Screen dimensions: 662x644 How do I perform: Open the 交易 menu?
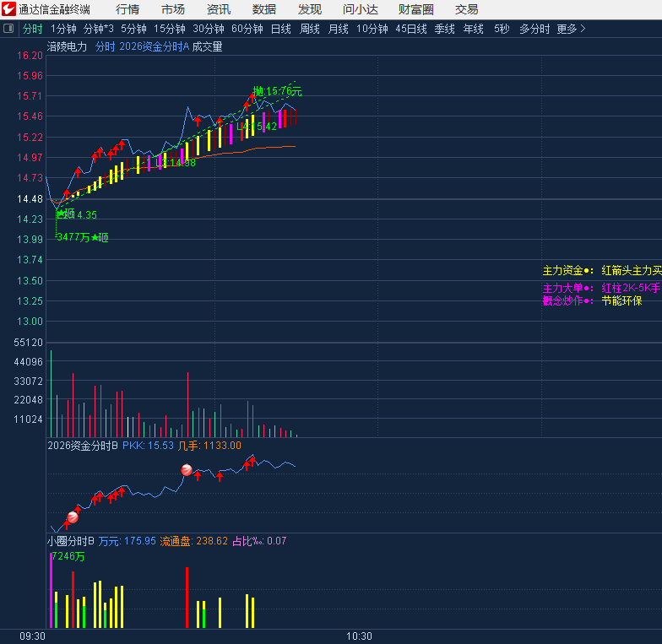[x=467, y=9]
